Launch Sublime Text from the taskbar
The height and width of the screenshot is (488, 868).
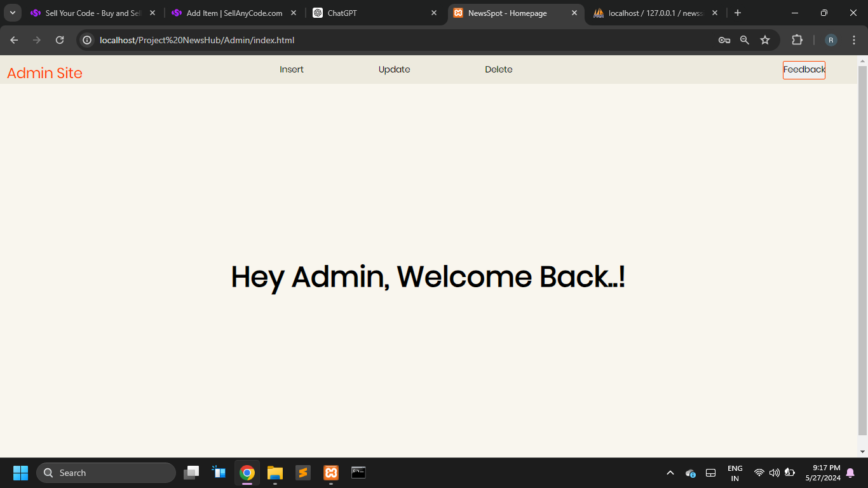pos(303,473)
